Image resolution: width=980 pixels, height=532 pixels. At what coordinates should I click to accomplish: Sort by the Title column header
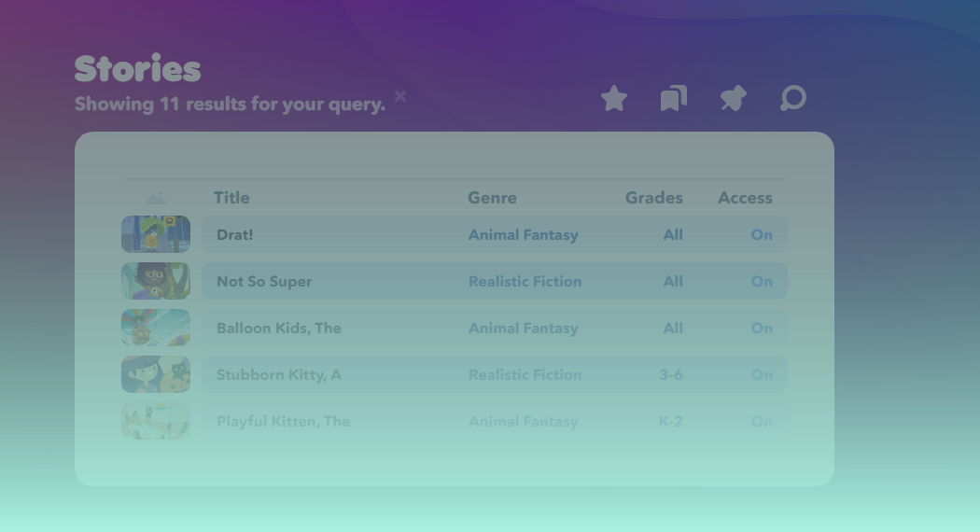point(231,198)
